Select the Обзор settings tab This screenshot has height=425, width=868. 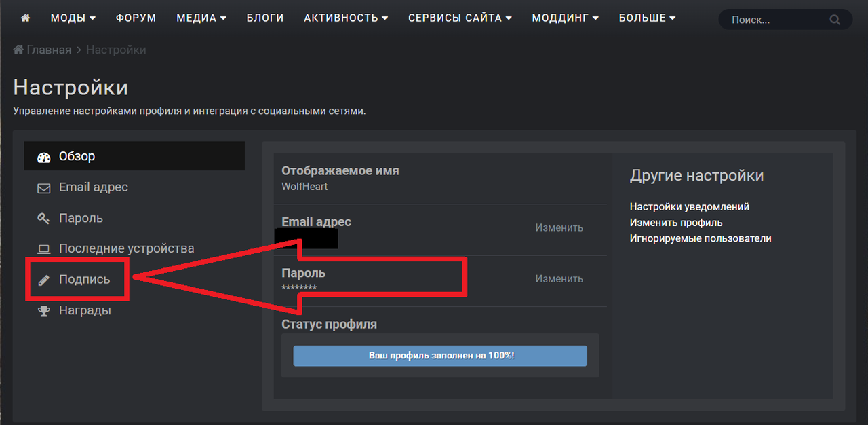(134, 156)
